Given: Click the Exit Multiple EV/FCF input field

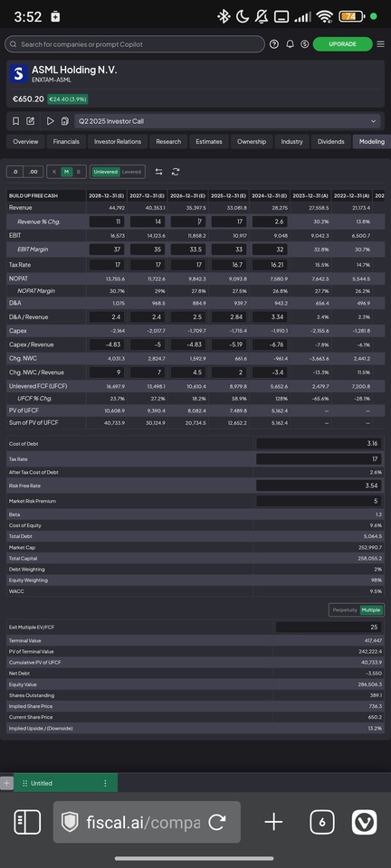Looking at the screenshot, I should pos(329,627).
